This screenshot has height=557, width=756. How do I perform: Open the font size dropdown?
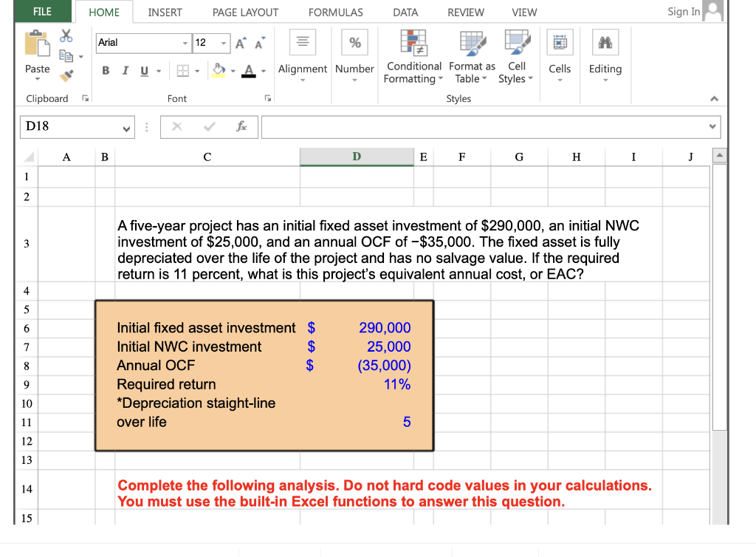tap(223, 43)
